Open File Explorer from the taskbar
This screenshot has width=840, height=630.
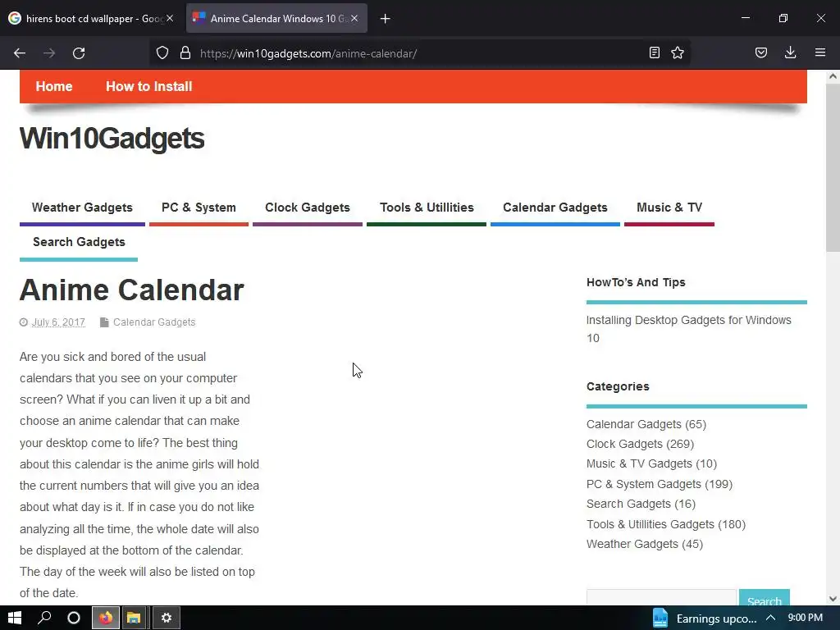click(134, 619)
